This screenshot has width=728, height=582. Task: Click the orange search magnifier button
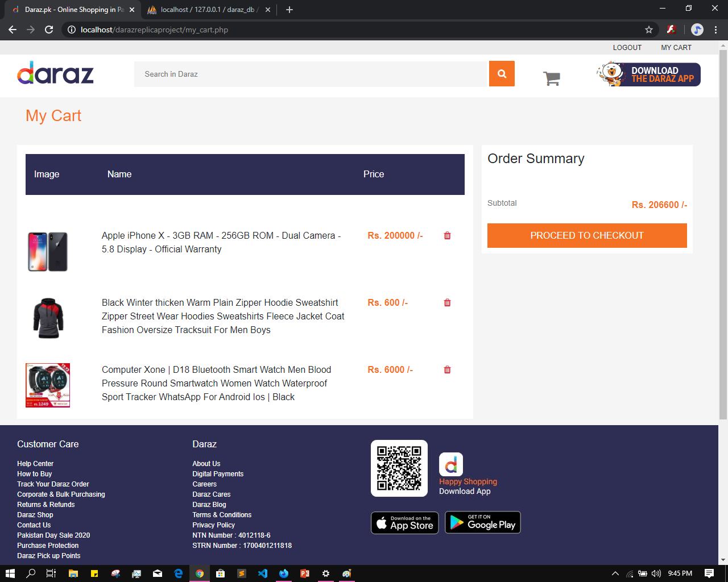click(x=502, y=74)
